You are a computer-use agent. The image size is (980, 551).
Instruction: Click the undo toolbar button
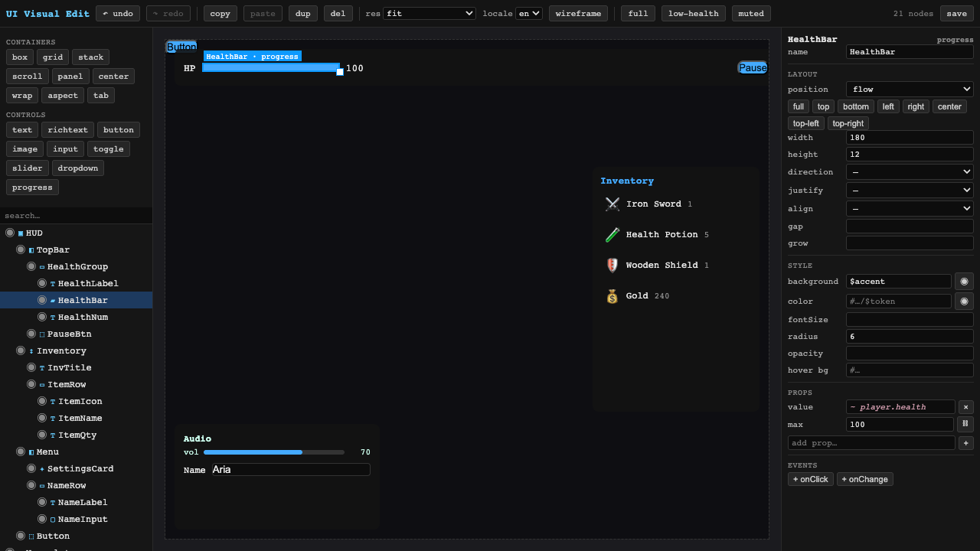118,14
